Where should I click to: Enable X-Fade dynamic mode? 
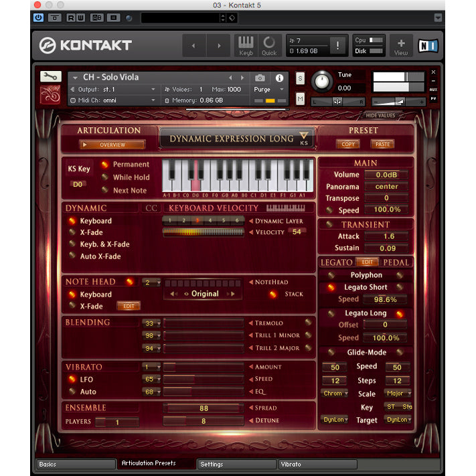point(72,232)
